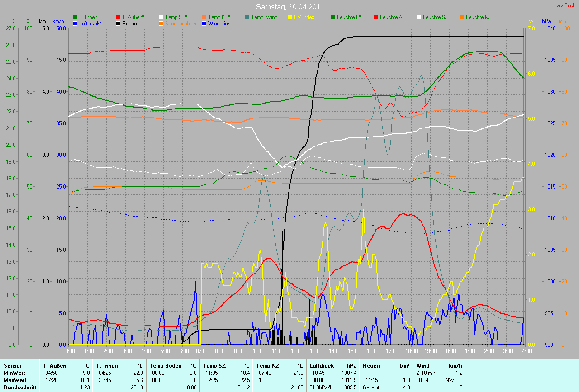Select the Regen column header in table
579x392 pixels.
click(x=371, y=365)
